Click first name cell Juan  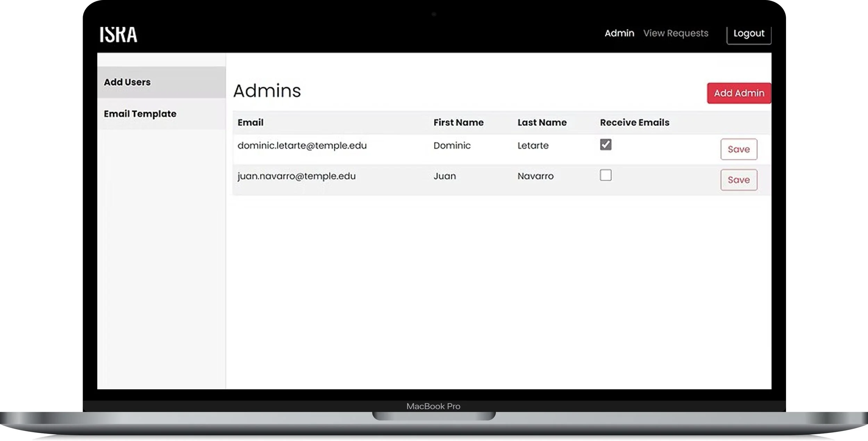[444, 176]
